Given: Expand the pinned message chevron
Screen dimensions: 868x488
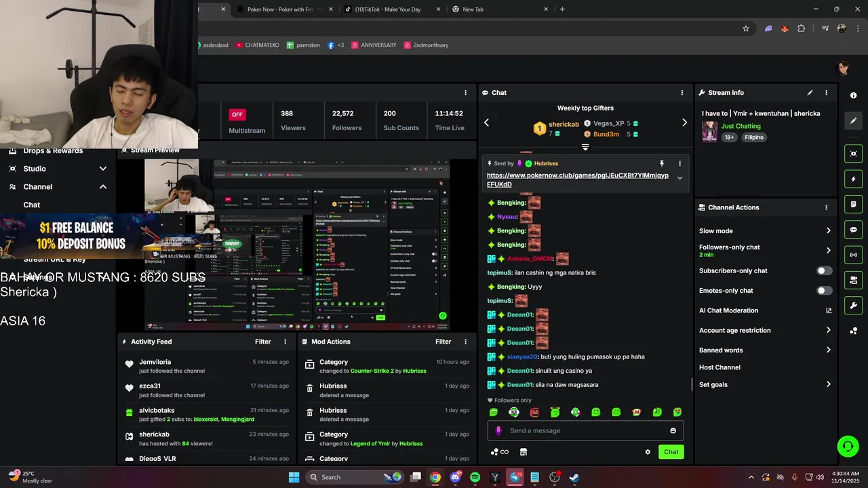Looking at the screenshot, I should 679,178.
